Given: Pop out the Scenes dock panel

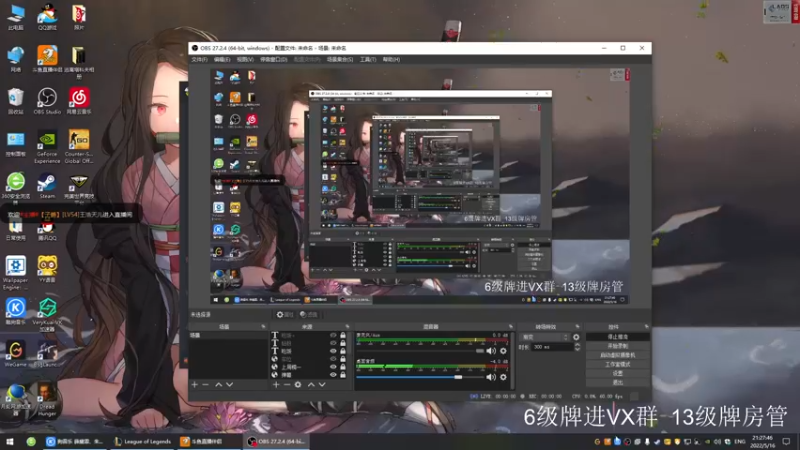Looking at the screenshot, I should (263, 327).
